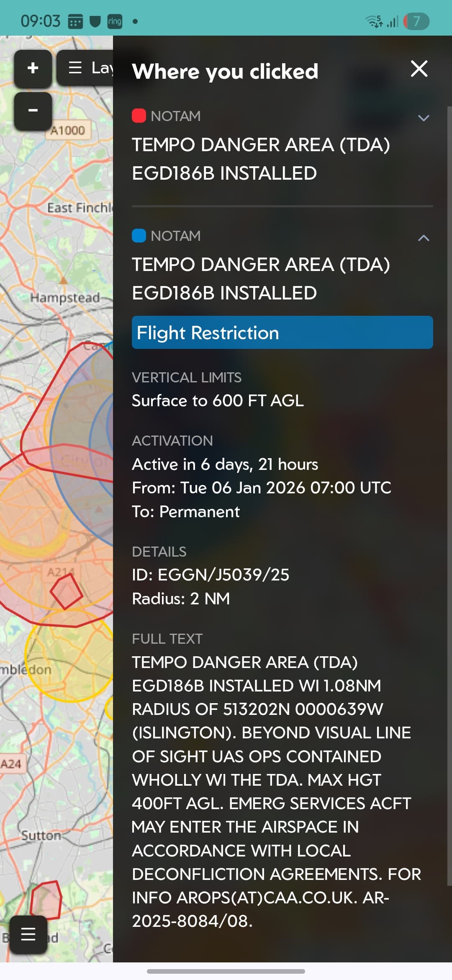
Task: Click the small red polygon near A214
Action: pos(66,591)
